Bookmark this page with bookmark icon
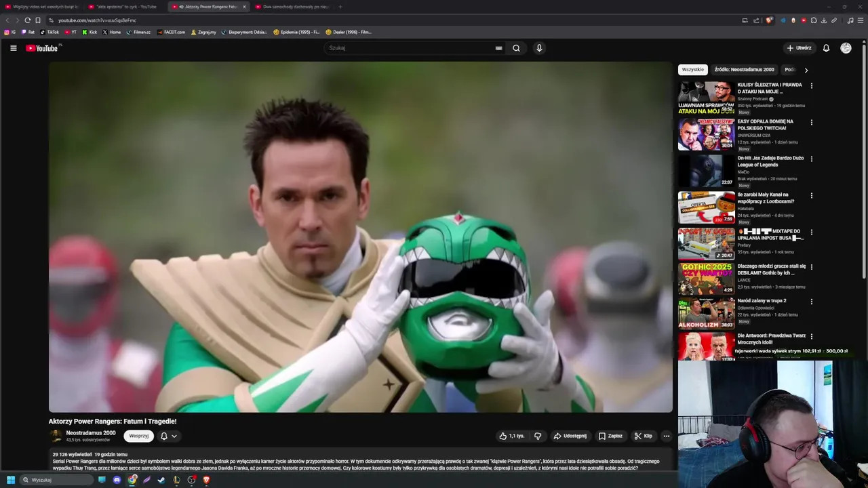Viewport: 868px width, 488px height. [38, 20]
